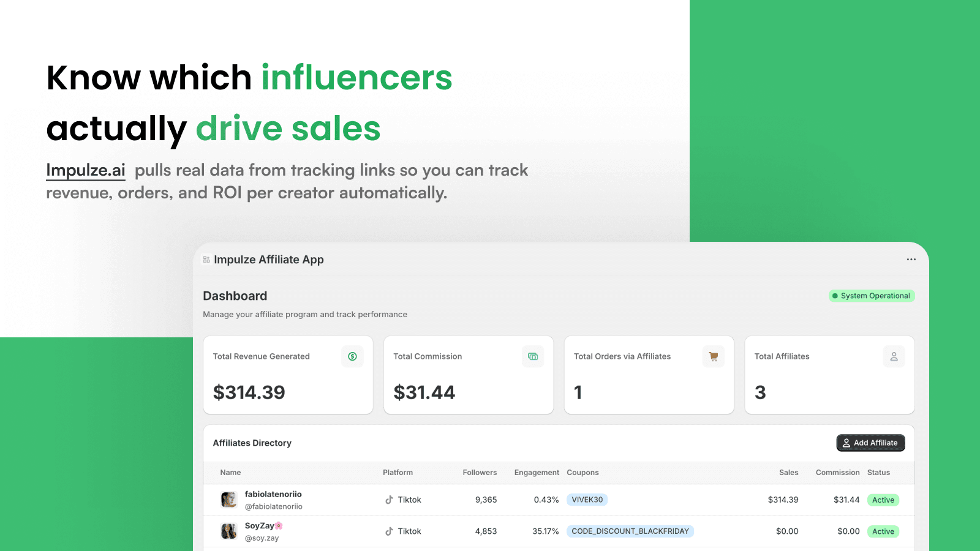Click the cash icon on Total Commission card
This screenshot has height=551, width=980.
tap(532, 356)
